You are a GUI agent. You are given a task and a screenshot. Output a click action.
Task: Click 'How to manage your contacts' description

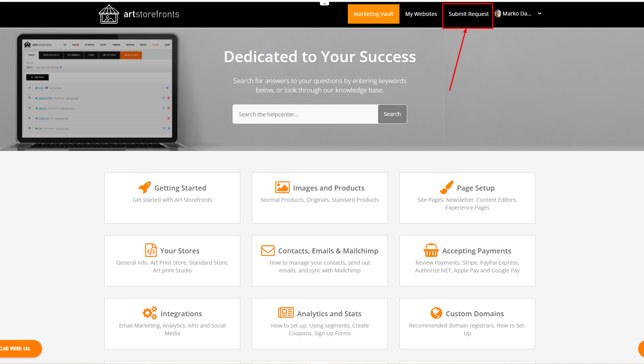(x=320, y=267)
